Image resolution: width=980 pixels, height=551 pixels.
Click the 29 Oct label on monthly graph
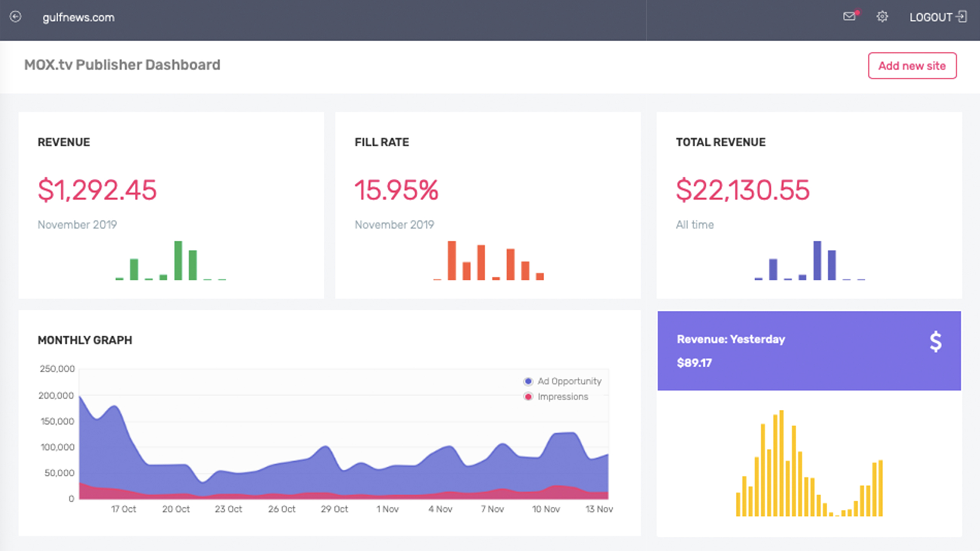[x=334, y=509]
